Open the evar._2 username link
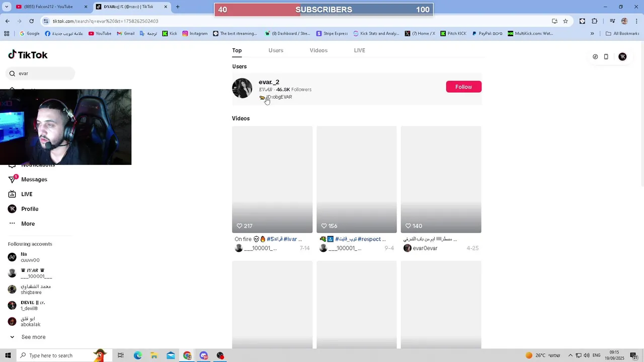Image resolution: width=644 pixels, height=362 pixels. point(269,82)
